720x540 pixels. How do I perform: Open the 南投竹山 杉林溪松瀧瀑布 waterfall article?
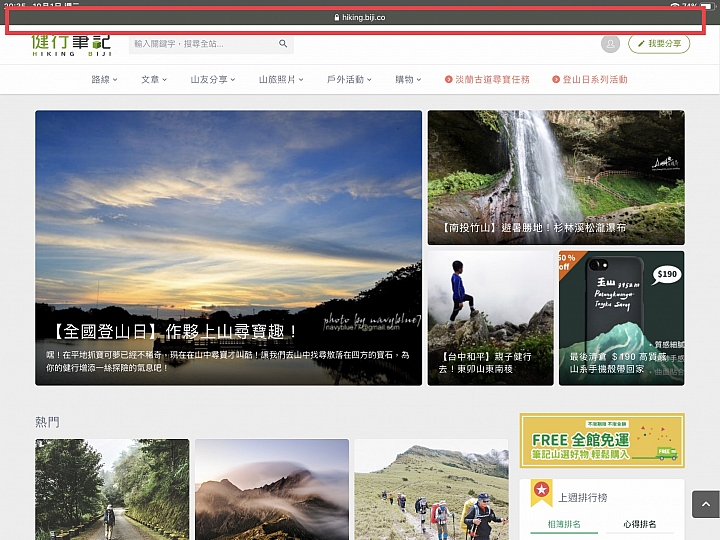click(x=556, y=177)
